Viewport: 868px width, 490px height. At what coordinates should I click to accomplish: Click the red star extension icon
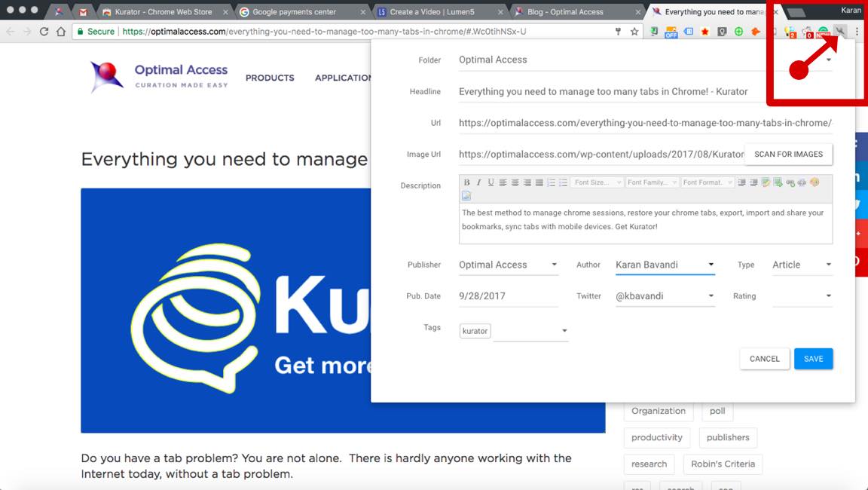tap(704, 32)
